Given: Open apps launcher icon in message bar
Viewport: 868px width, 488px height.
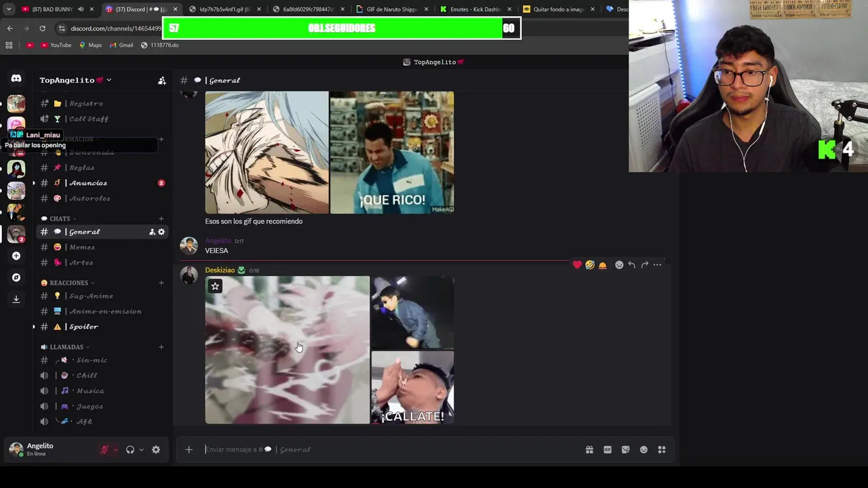Looking at the screenshot, I should coord(662,449).
